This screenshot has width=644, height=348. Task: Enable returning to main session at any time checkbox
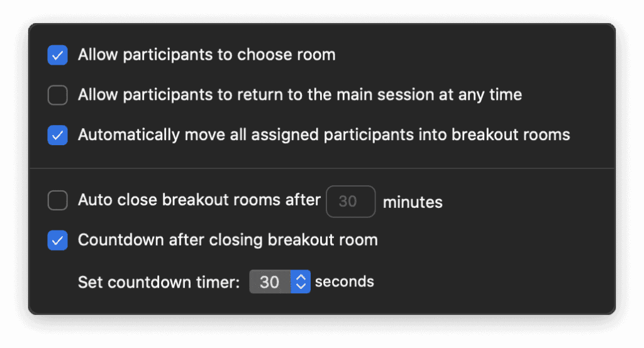coord(58,95)
